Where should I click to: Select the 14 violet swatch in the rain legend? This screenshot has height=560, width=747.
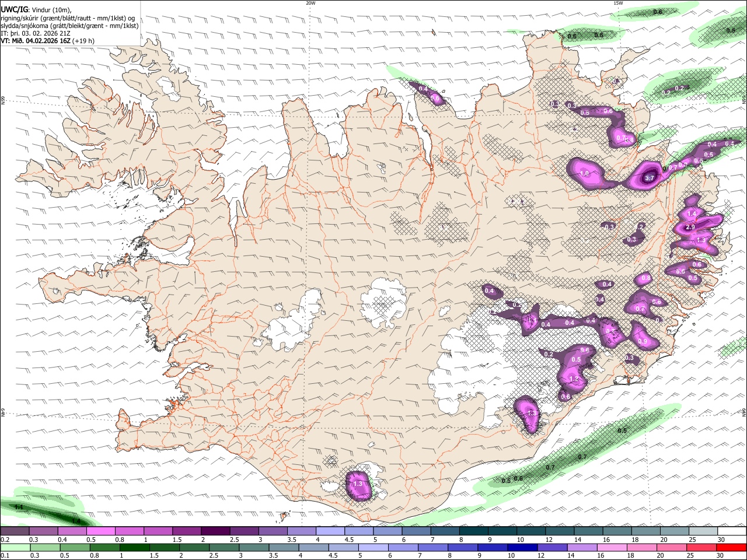tap(582, 547)
